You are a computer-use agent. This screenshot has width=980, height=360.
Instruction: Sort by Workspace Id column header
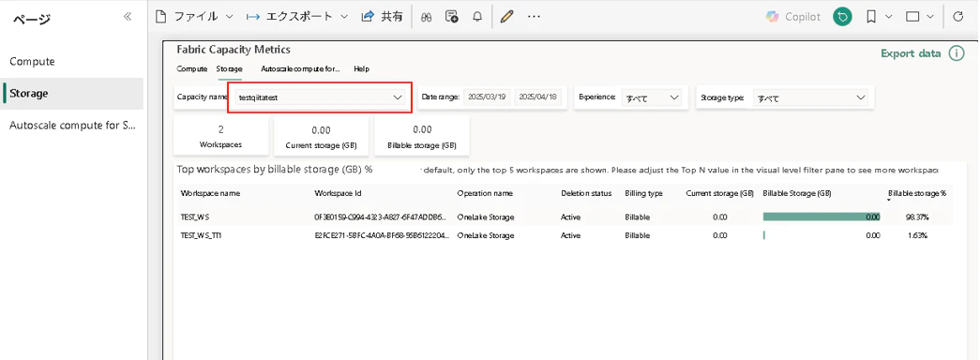[339, 193]
